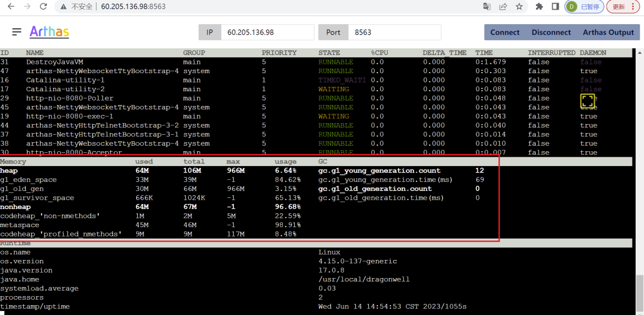Reload the page with refresh icon

[43, 7]
